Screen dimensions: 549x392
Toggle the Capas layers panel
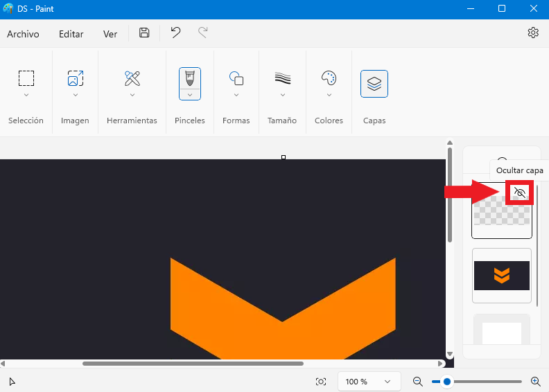point(374,84)
